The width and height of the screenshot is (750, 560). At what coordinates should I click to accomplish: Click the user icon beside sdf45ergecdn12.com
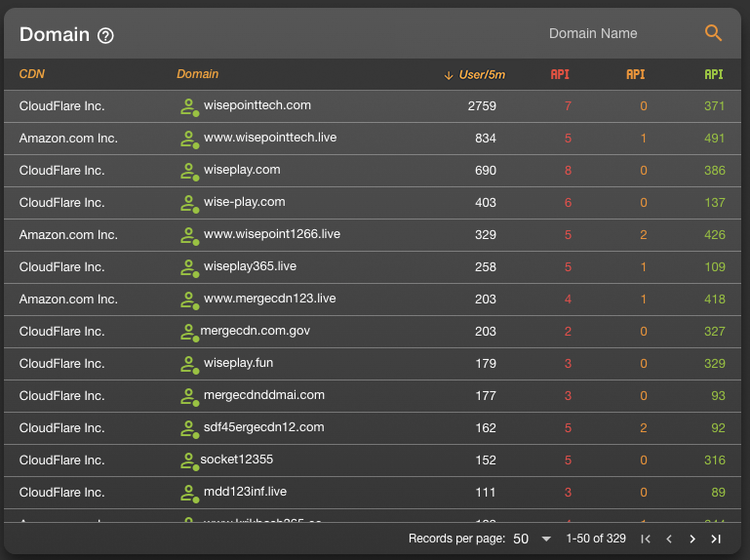(x=189, y=428)
